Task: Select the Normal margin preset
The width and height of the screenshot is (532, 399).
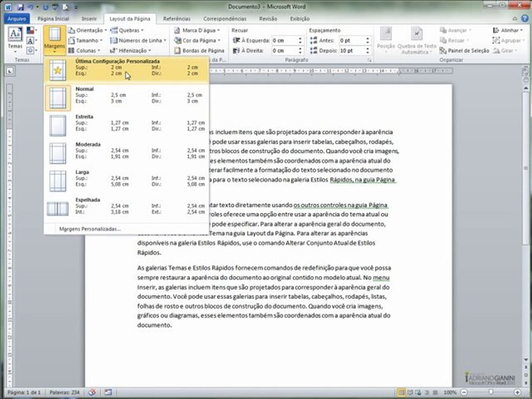Action: click(126, 98)
